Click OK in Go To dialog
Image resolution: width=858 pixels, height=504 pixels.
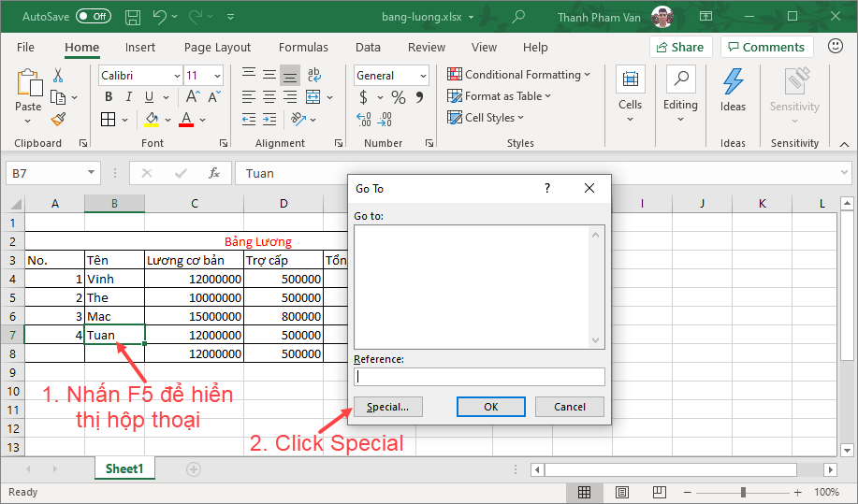[x=491, y=407]
